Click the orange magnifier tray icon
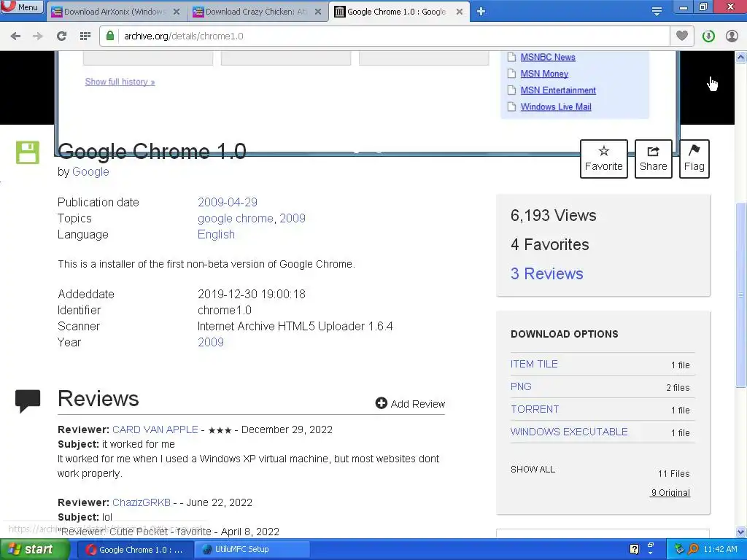The height and width of the screenshot is (560, 747). coord(693,549)
